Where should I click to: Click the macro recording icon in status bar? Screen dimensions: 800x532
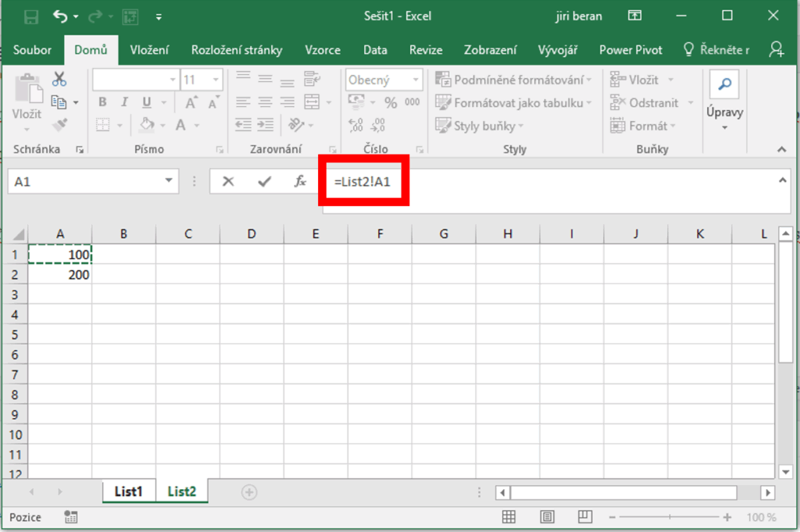tap(71, 517)
